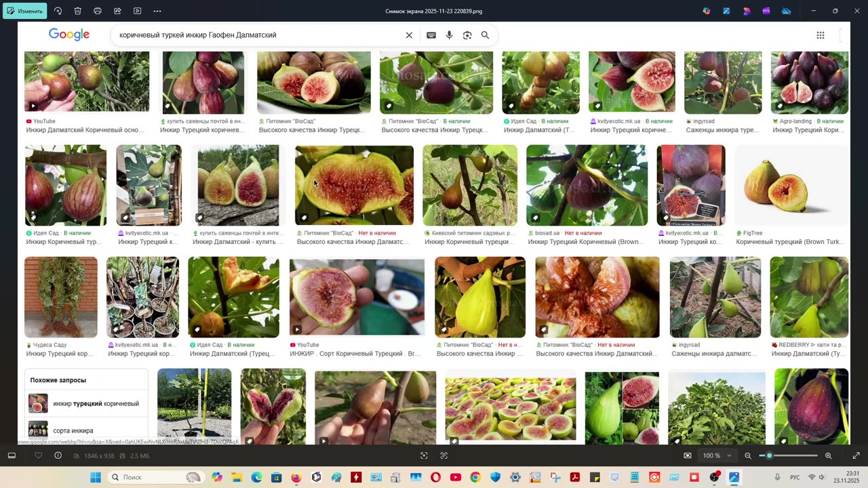This screenshot has height=488, width=868.
Task: Click the background icon beside the zoom percentage
Action: (688, 455)
